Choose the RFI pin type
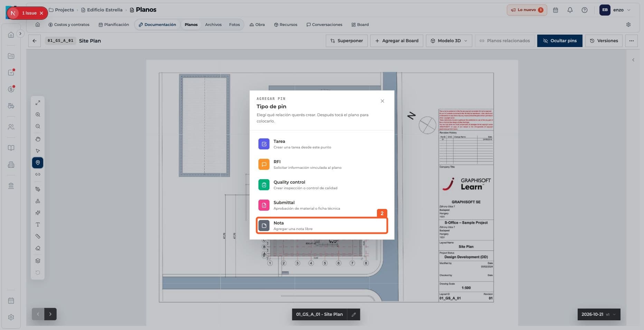Image resolution: width=644 pixels, height=330 pixels. 322,164
